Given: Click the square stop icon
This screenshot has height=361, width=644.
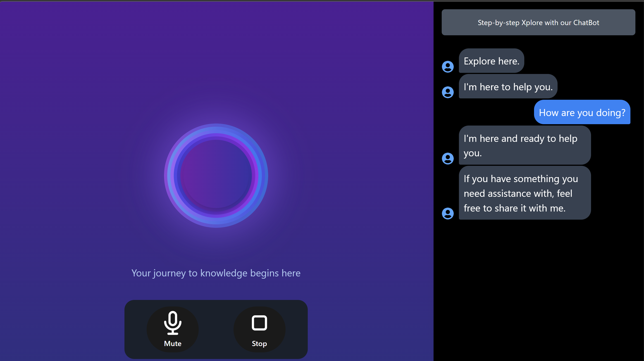Looking at the screenshot, I should 259,323.
